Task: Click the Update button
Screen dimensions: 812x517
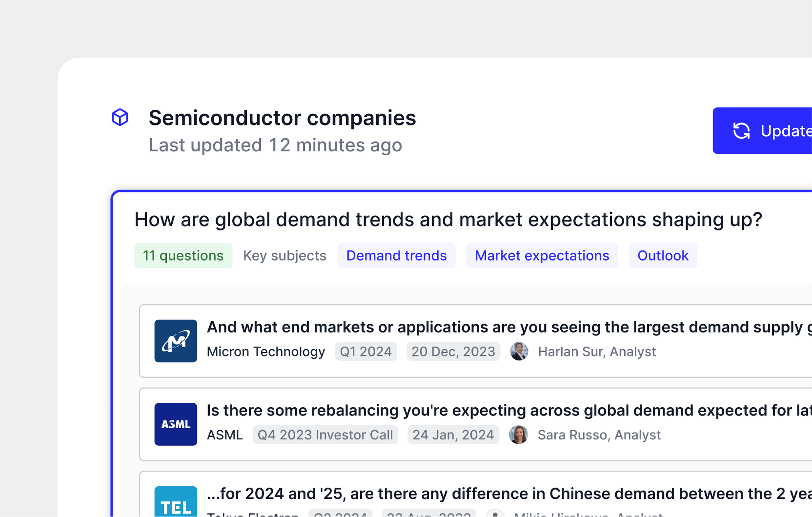Action: coord(762,131)
